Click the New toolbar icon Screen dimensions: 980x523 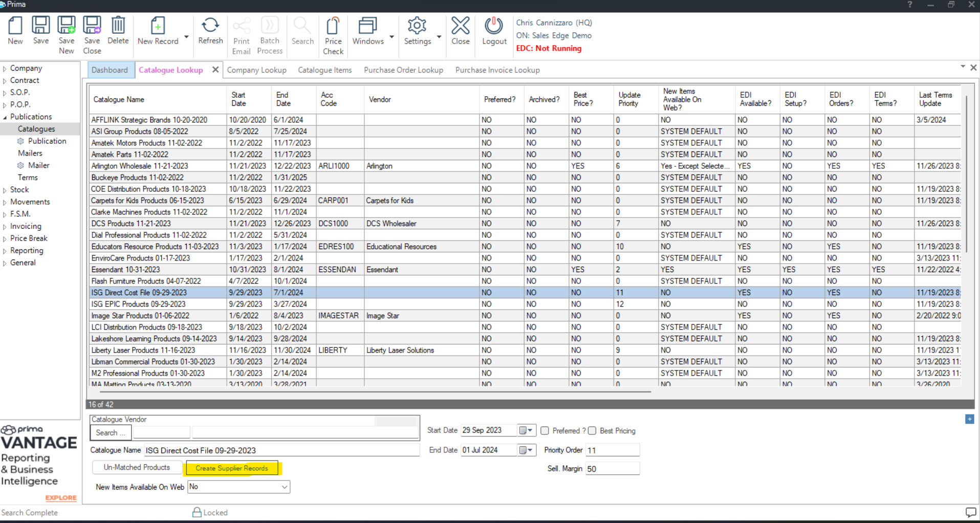tap(15, 26)
